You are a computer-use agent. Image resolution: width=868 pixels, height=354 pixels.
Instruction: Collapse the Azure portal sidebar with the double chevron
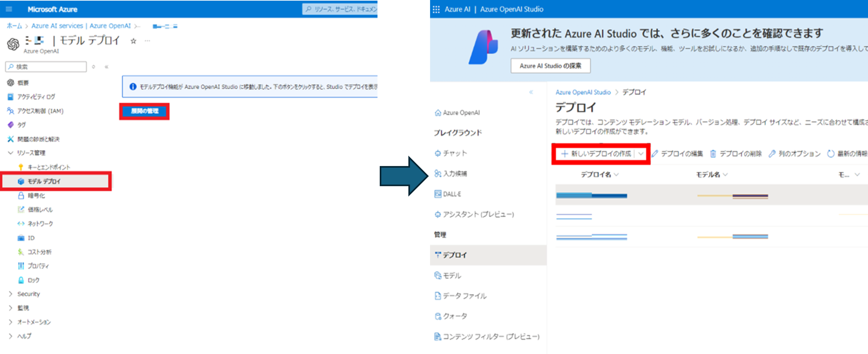107,67
